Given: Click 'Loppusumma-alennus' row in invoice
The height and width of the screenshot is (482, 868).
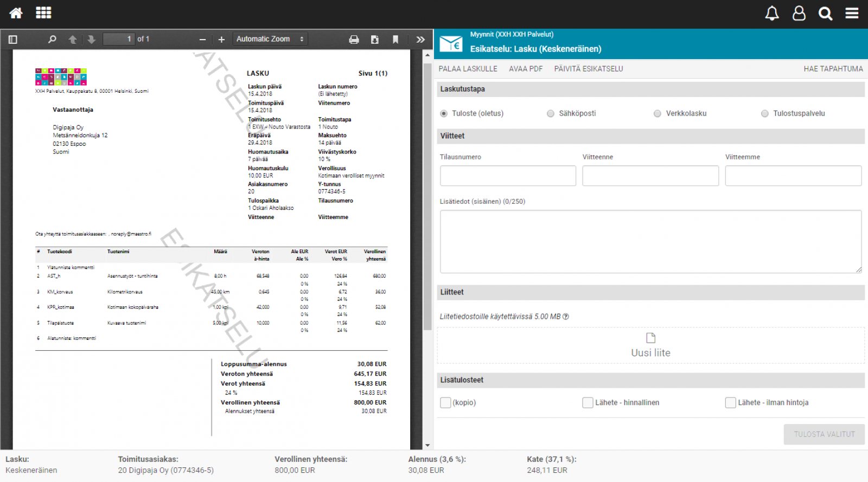Looking at the screenshot, I should click(x=303, y=364).
